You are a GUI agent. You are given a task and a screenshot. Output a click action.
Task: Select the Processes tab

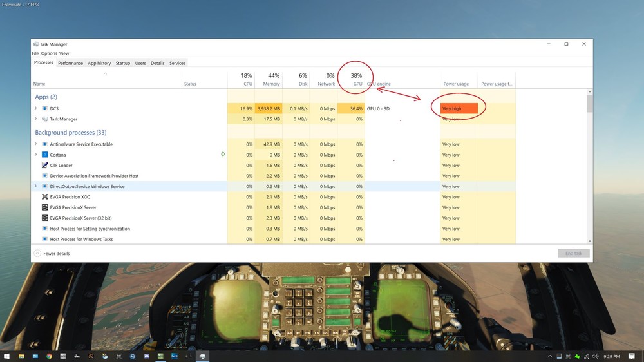tap(44, 63)
